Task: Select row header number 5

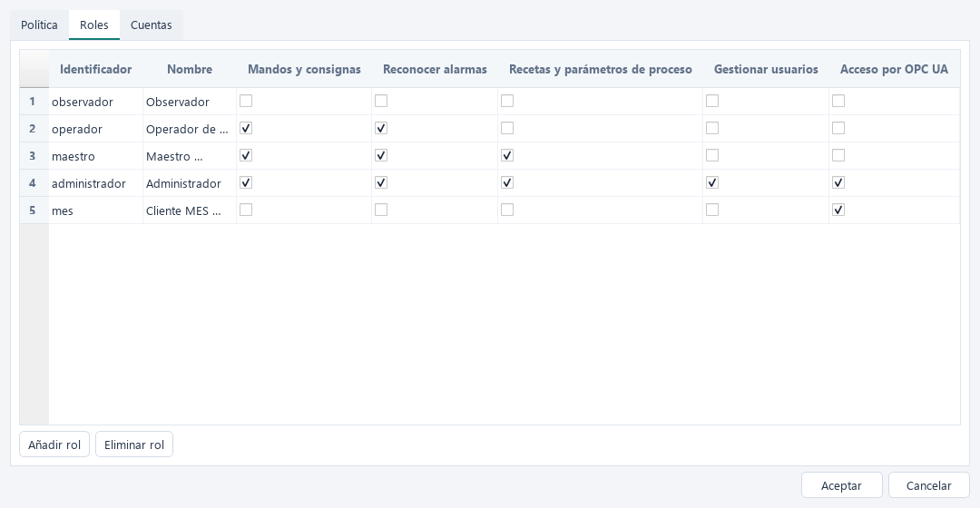Action: pos(34,210)
